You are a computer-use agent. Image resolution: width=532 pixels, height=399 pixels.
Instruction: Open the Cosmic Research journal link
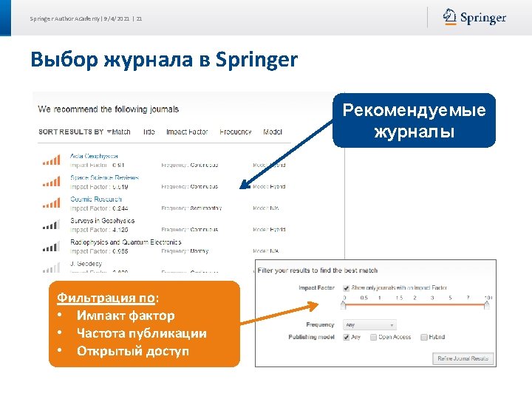tap(95, 199)
